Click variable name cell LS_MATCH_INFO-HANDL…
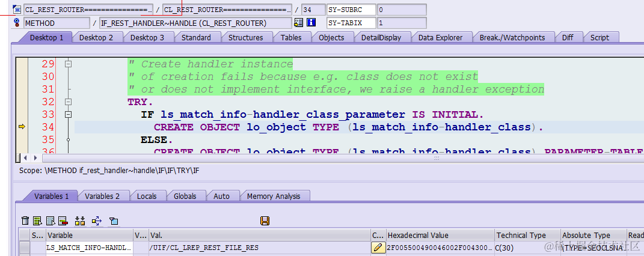The width and height of the screenshot is (644, 256). coord(90,248)
